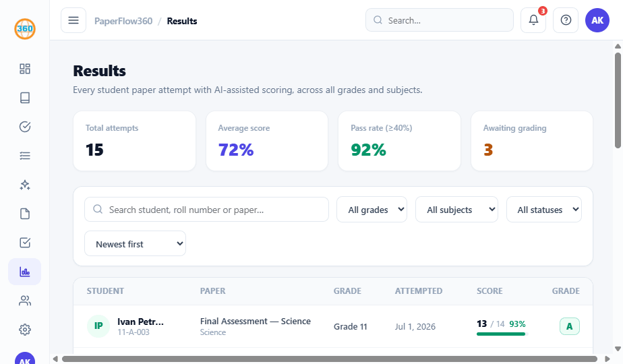Viewport: 623px width, 364px height.
Task: Open the All grades dropdown
Action: click(372, 210)
